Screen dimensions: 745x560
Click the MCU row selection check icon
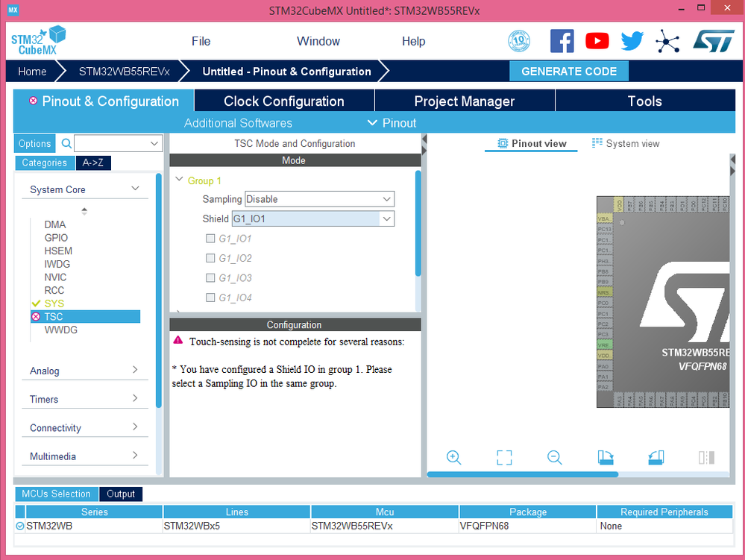20,526
